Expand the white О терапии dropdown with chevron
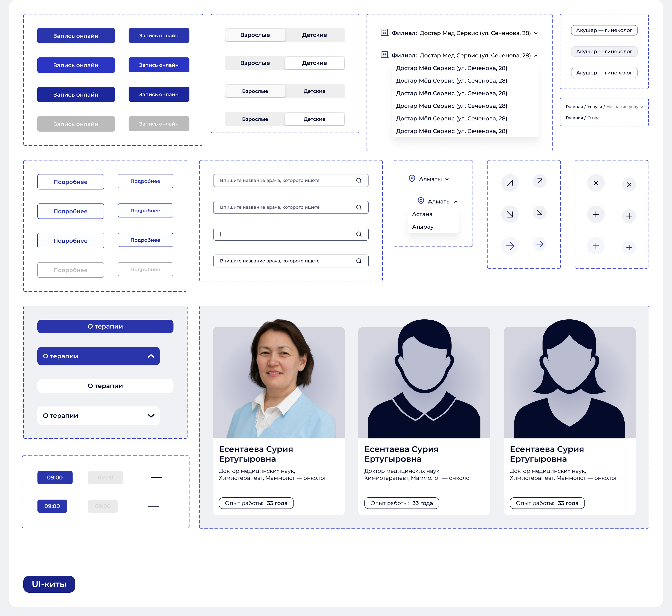This screenshot has width=672, height=616. [151, 416]
